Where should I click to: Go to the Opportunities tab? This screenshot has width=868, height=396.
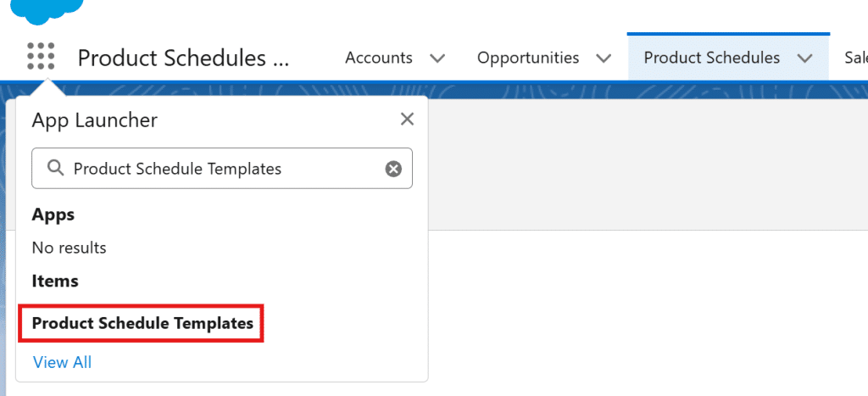pyautogui.click(x=528, y=59)
